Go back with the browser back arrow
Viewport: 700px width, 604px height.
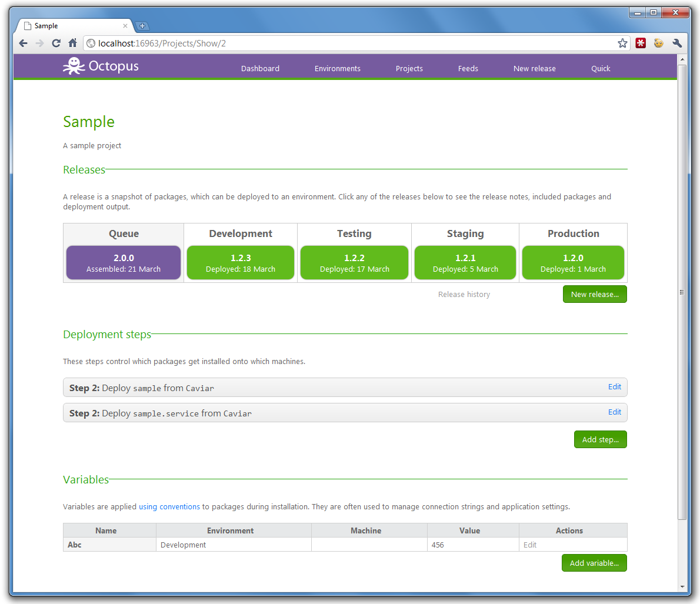(23, 44)
